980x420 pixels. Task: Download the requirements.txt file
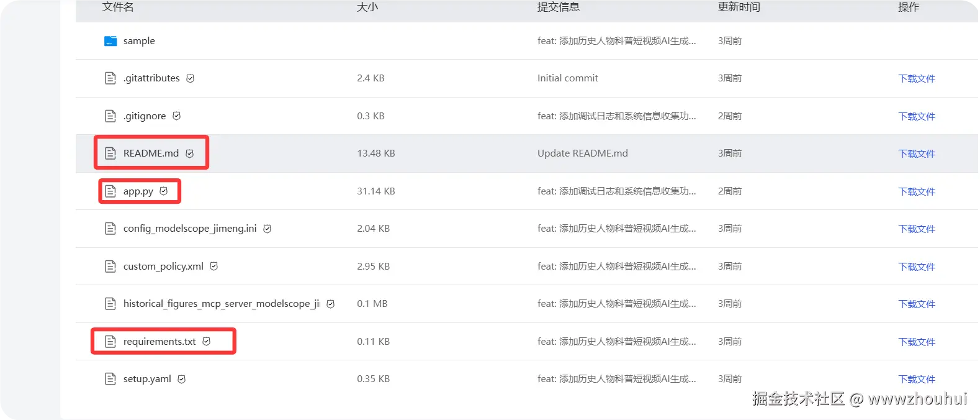917,342
